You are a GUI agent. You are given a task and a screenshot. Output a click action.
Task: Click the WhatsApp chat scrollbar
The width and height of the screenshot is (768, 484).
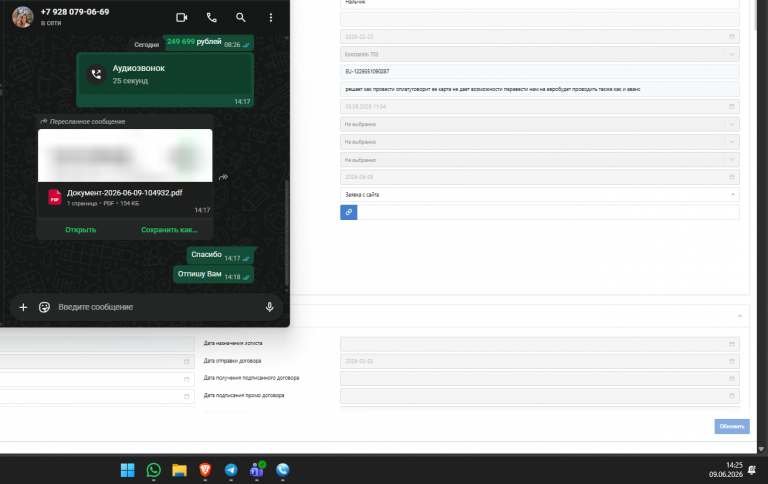(x=287, y=233)
